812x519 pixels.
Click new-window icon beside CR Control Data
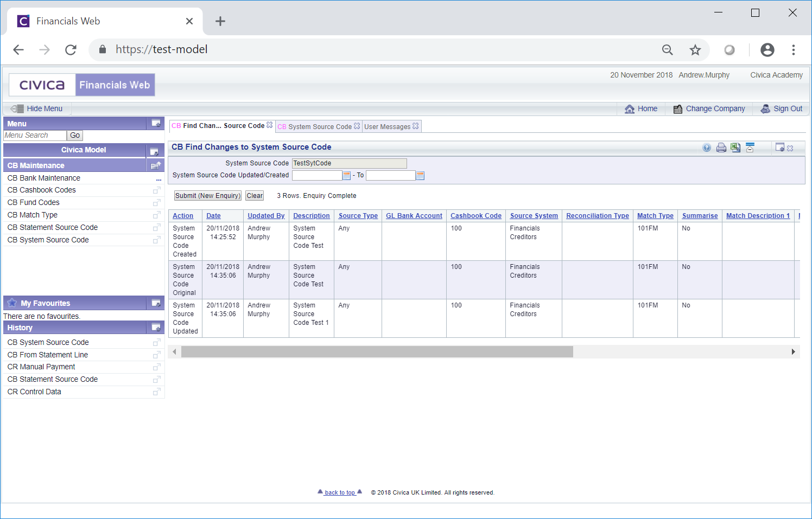tap(157, 392)
